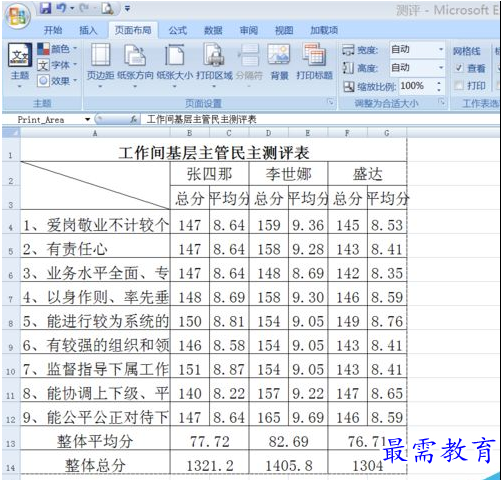
Task: Click the 李世娜 header cell
Action: [x=288, y=174]
